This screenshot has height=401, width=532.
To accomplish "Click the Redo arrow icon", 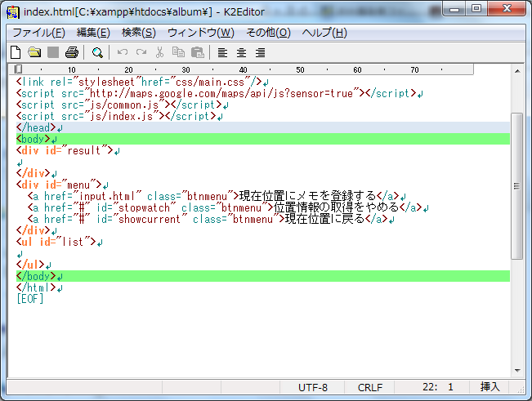I will tap(141, 52).
